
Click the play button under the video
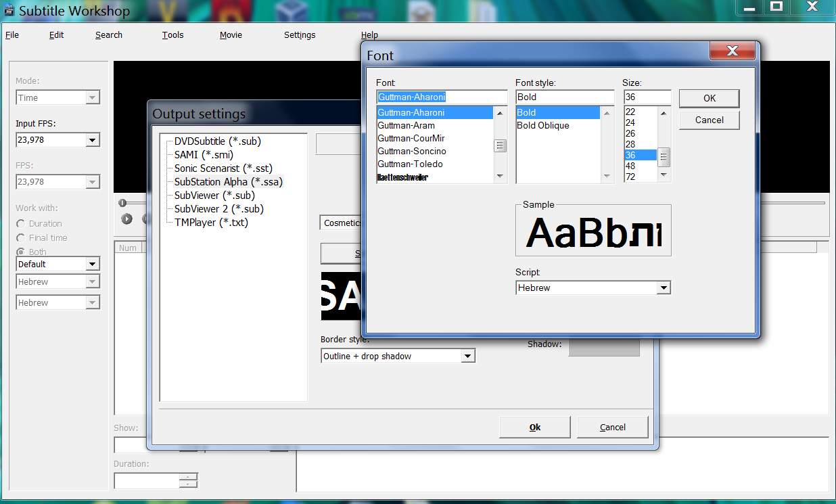point(126,219)
